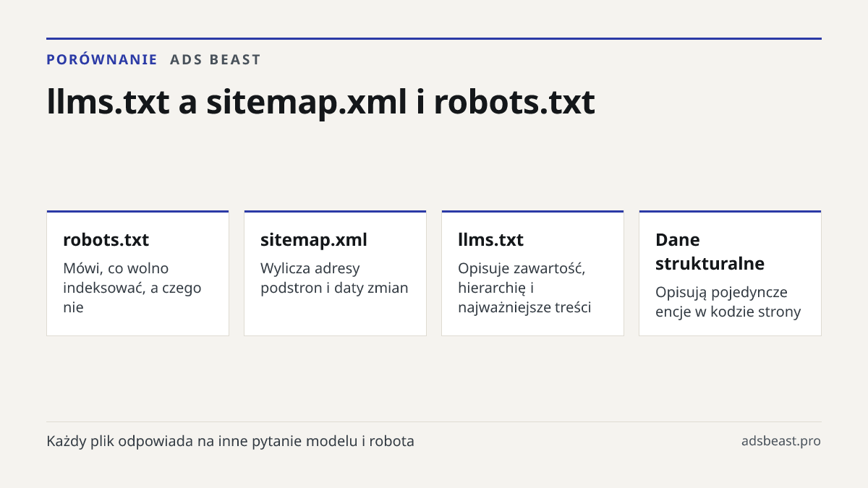Open the 'adsbeast.pro' link
This screenshot has width=868, height=488.
[781, 441]
